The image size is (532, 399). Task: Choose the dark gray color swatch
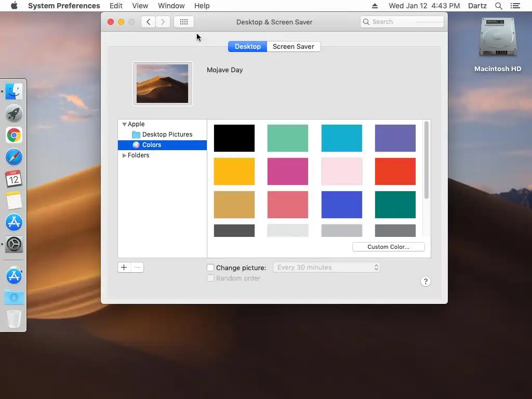coord(234,230)
